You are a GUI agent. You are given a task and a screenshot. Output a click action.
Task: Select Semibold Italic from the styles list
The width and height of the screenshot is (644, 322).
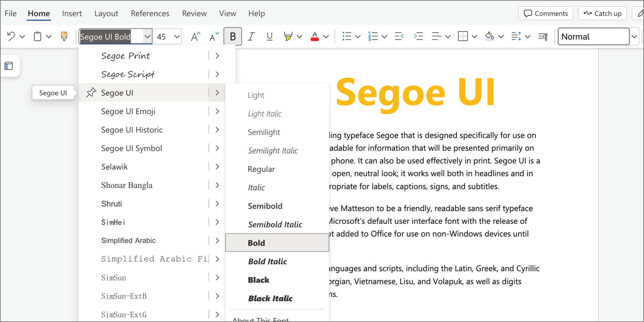click(275, 224)
